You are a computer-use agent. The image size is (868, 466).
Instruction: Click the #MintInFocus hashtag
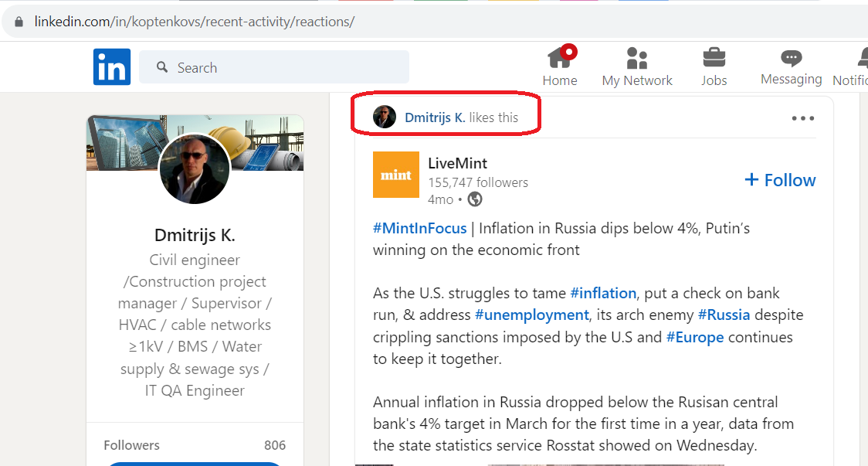click(x=419, y=228)
